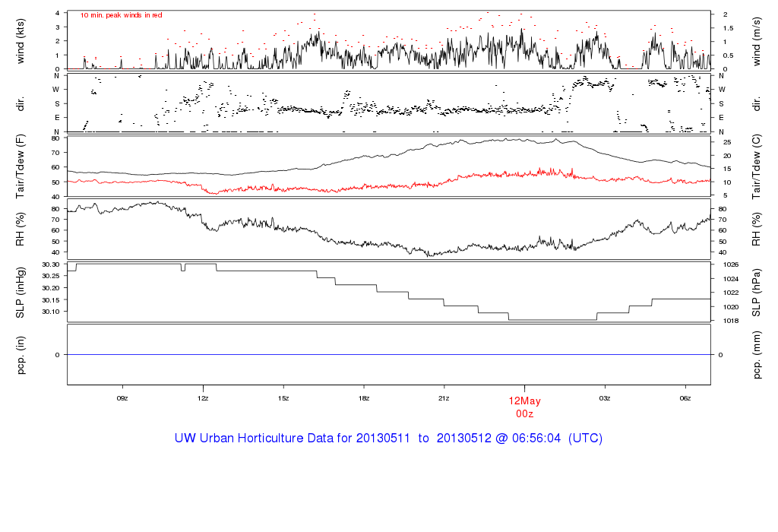Click the 'pcp. (in)' axis label
The image size is (778, 532).
click(21, 355)
